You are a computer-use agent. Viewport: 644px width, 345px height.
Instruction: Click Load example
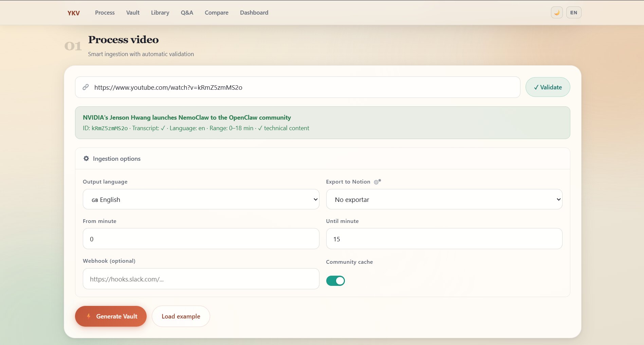181,316
